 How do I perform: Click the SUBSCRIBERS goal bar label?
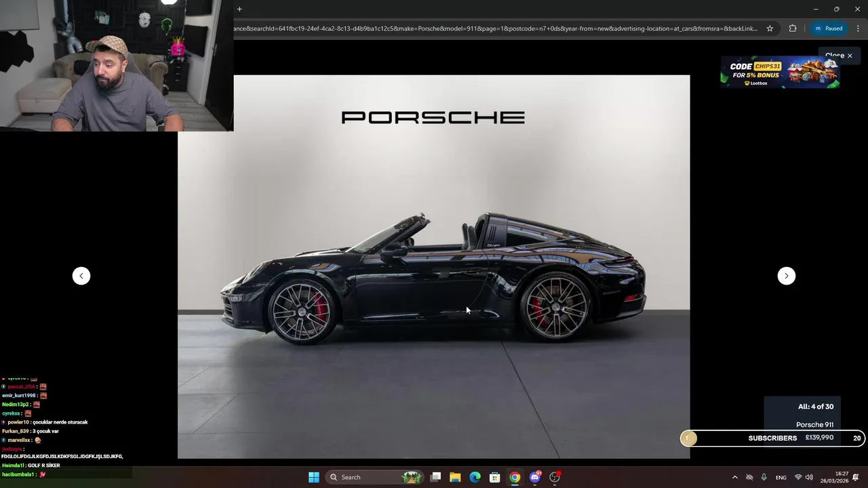(772, 438)
